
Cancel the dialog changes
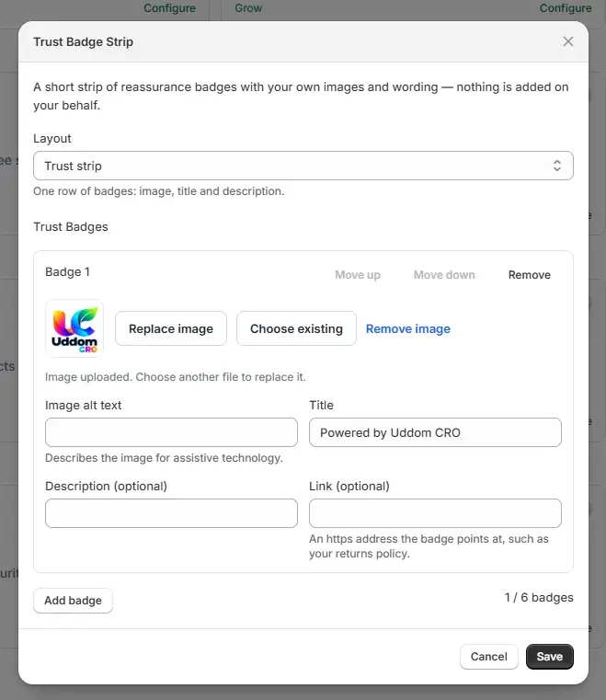coord(488,656)
